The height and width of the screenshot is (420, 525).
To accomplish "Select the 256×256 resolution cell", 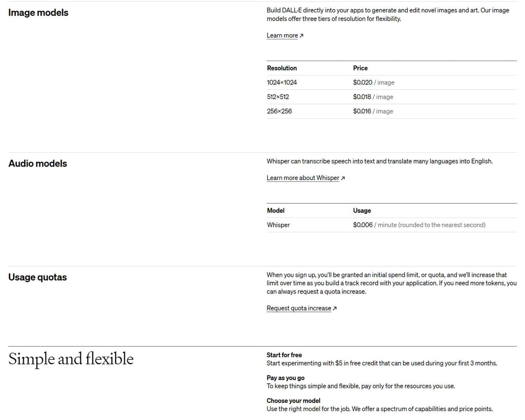I will [x=279, y=111].
